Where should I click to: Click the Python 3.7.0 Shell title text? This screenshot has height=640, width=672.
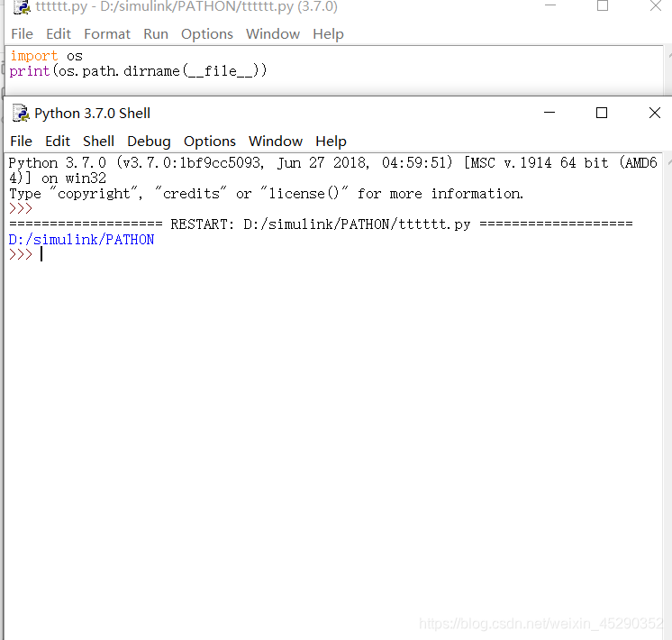tap(92, 114)
